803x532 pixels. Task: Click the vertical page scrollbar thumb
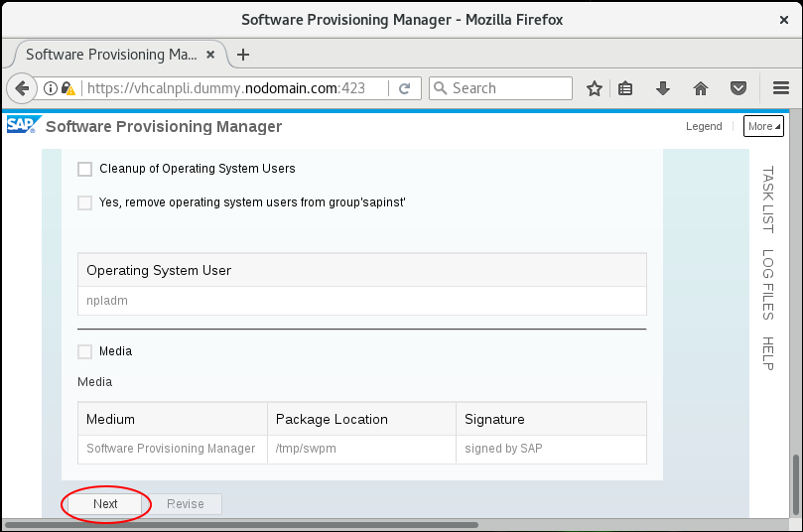(x=796, y=484)
